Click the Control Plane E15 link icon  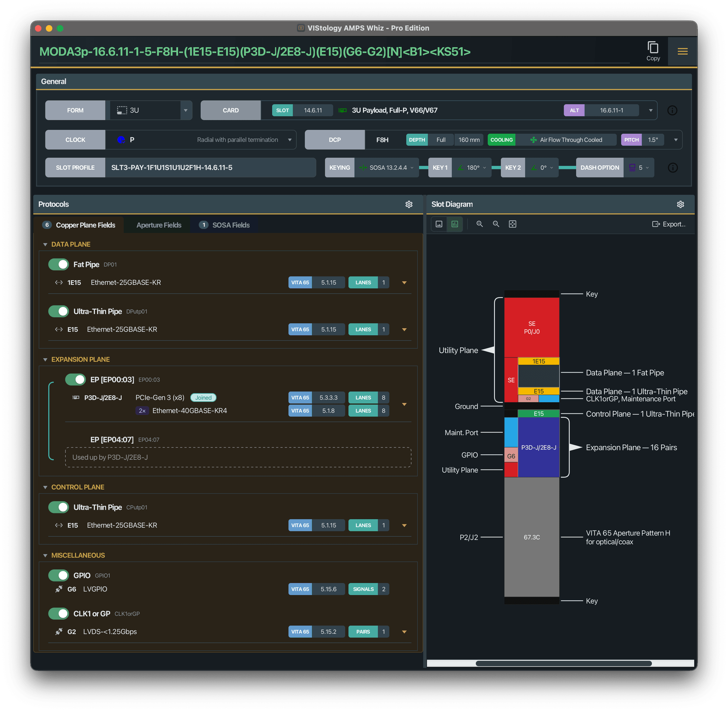pos(59,525)
